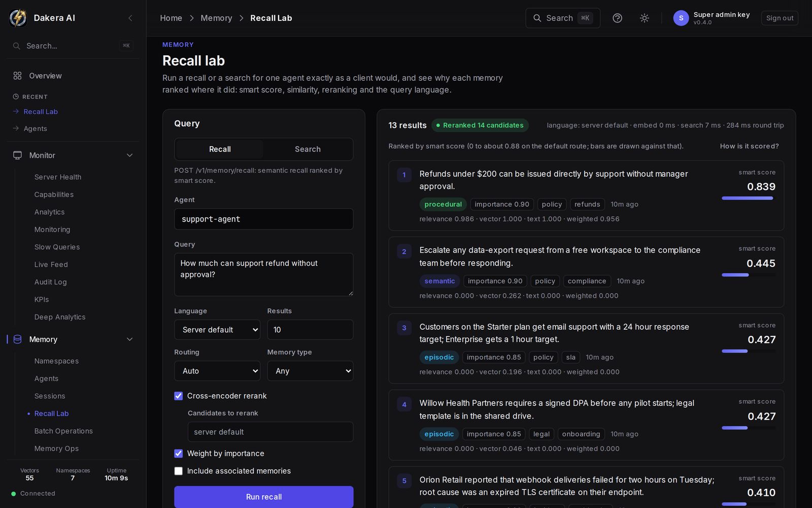Image resolution: width=812 pixels, height=508 pixels.
Task: Click the Run recall button
Action: point(264,497)
